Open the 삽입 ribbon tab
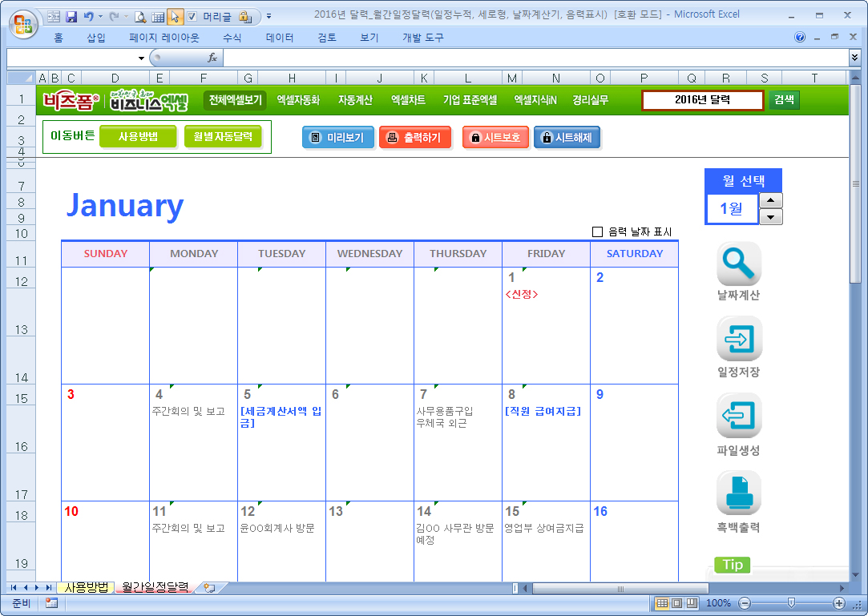 (95, 38)
